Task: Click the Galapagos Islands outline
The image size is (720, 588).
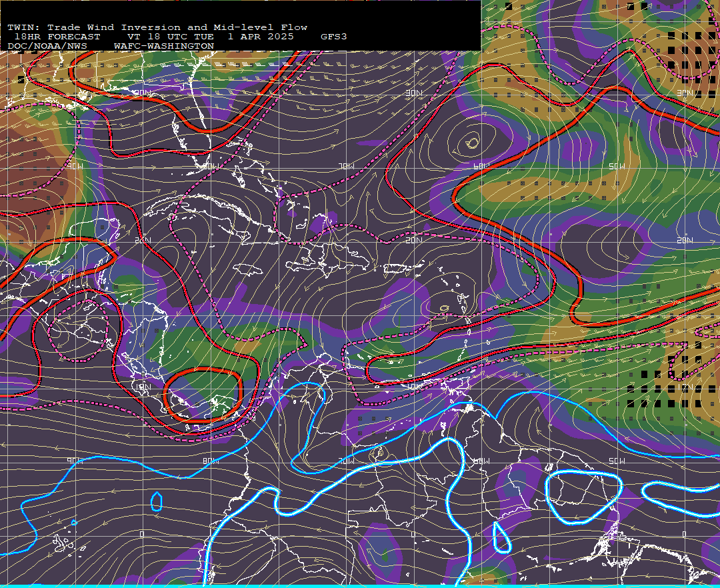Action: (69, 543)
